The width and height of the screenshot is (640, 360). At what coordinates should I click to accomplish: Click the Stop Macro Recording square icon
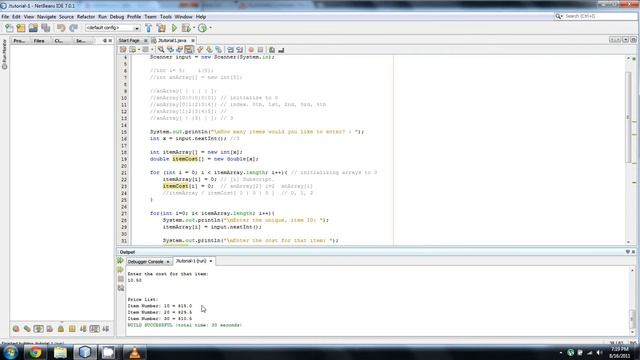(x=260, y=50)
